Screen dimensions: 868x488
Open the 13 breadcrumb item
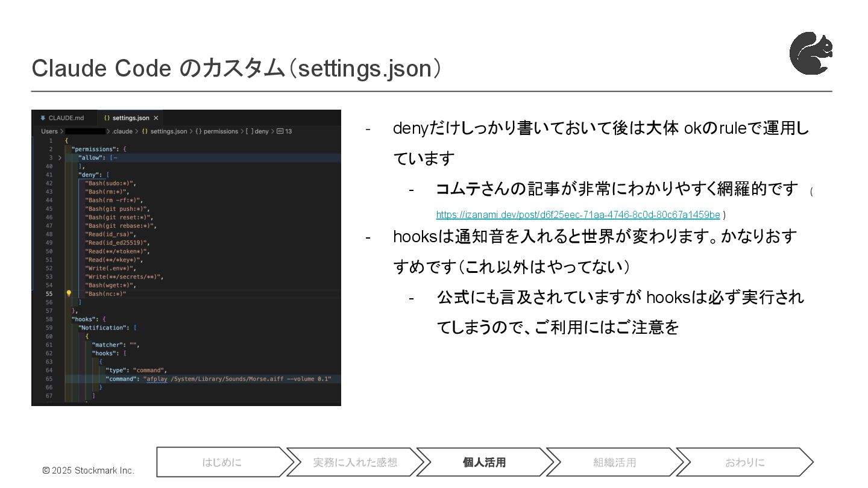[x=288, y=131]
